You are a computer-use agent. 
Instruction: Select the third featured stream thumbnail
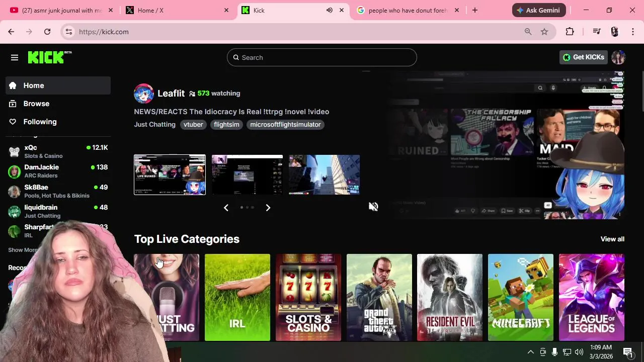pyautogui.click(x=325, y=174)
